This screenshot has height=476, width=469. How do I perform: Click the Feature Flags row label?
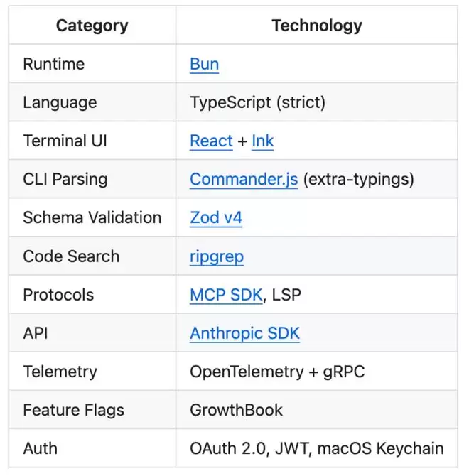pos(73,410)
